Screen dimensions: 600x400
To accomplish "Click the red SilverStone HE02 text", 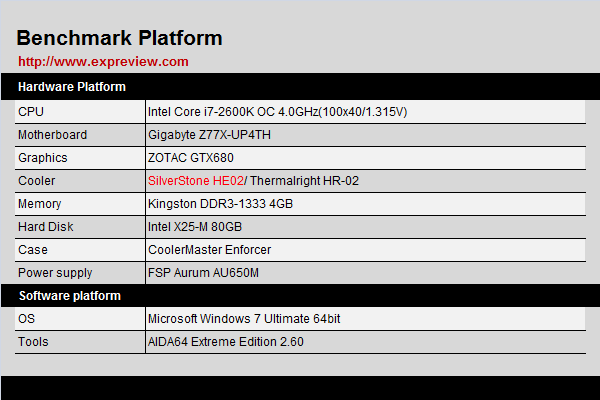I will pyautogui.click(x=195, y=181).
